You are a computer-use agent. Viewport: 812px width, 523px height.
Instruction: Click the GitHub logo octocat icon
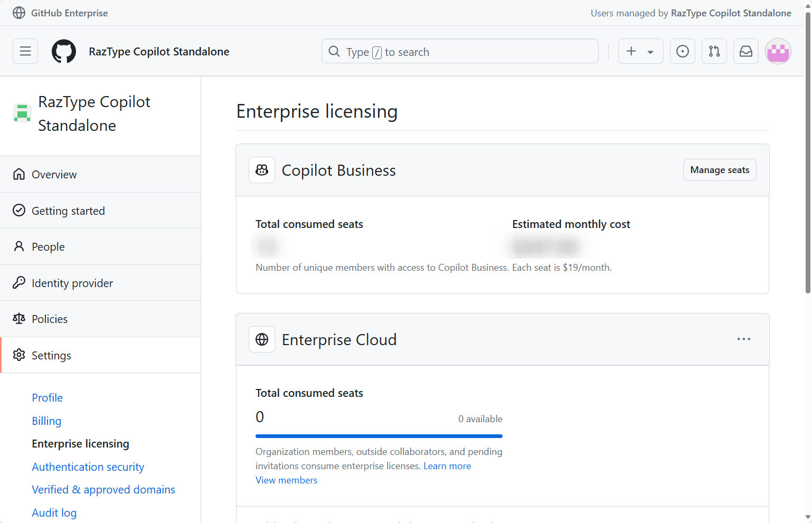(x=64, y=51)
